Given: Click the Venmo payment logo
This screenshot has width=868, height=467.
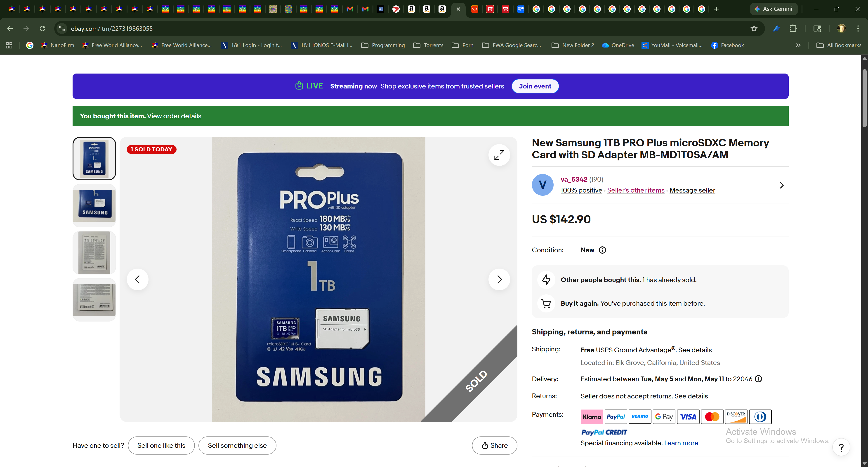Looking at the screenshot, I should click(x=639, y=417).
